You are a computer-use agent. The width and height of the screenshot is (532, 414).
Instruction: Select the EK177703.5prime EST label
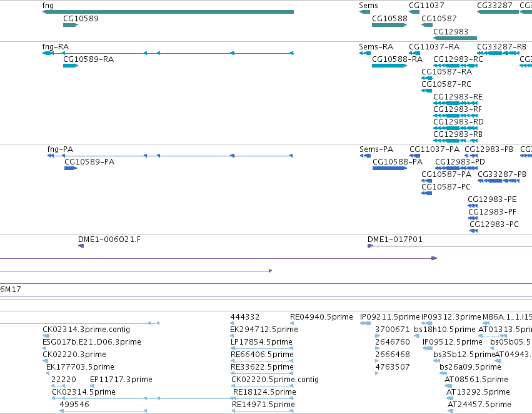[80, 367]
